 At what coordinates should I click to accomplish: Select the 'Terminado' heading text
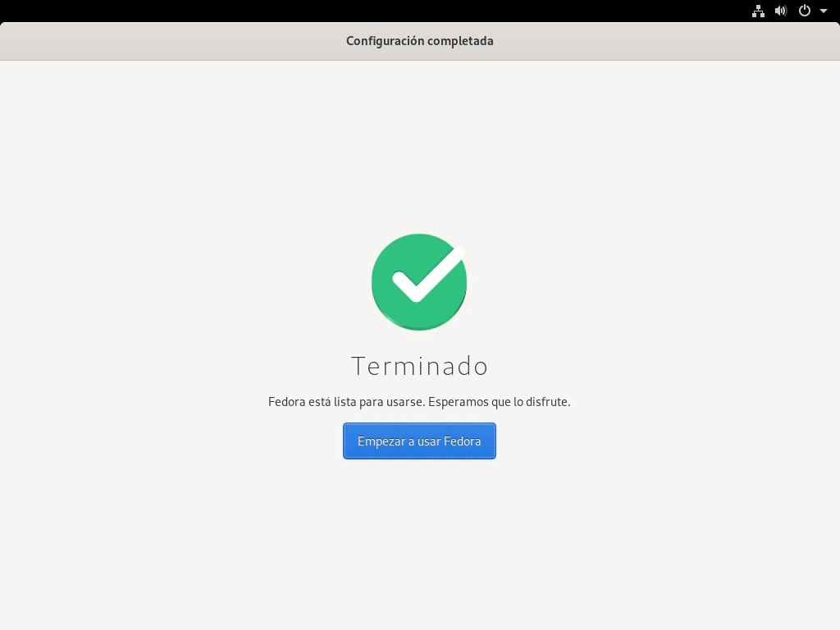(x=419, y=367)
